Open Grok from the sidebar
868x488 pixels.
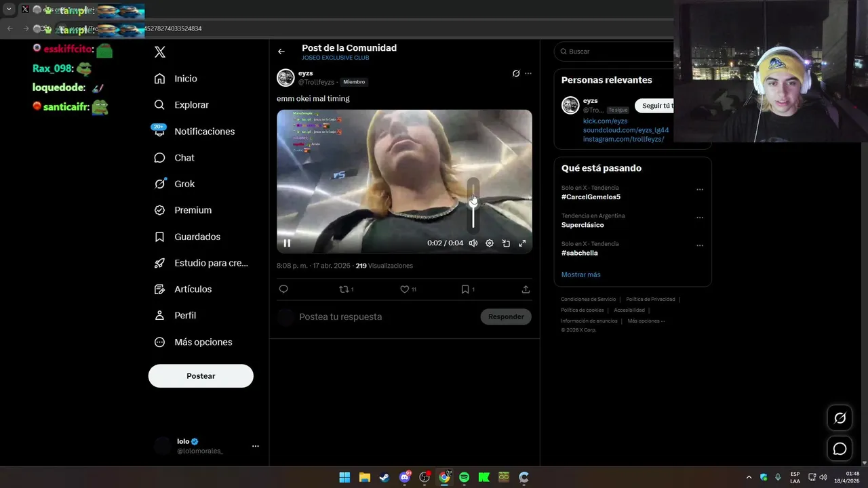click(x=174, y=184)
